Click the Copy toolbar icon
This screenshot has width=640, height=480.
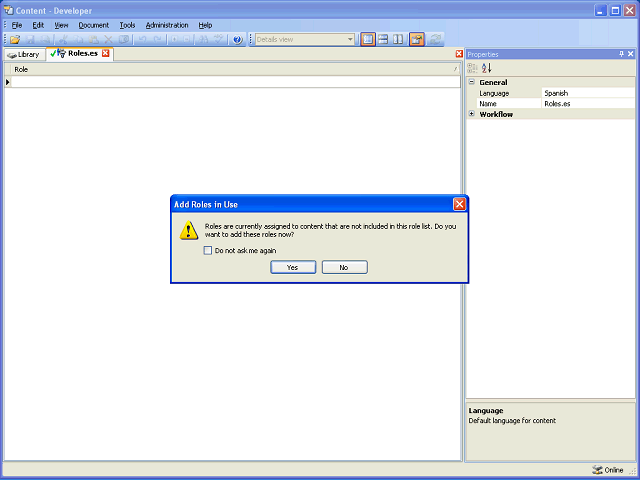78,40
